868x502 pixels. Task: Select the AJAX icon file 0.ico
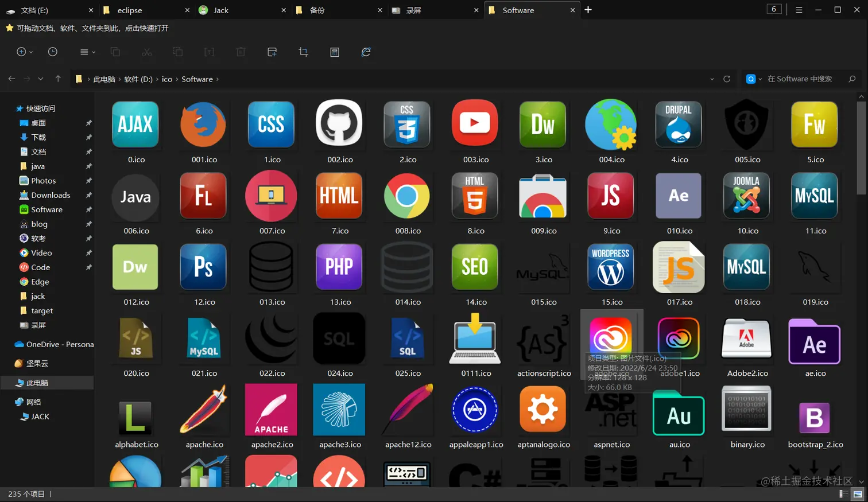point(135,125)
